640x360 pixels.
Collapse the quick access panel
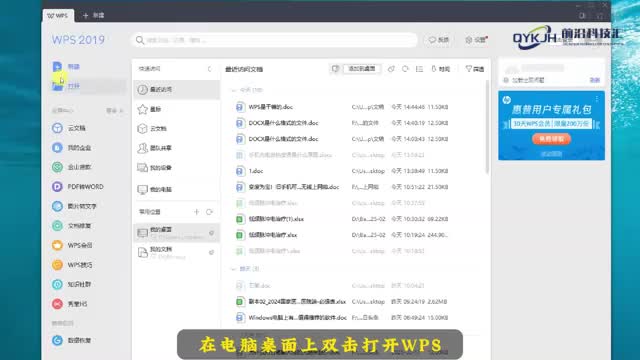pyautogui.click(x=209, y=69)
